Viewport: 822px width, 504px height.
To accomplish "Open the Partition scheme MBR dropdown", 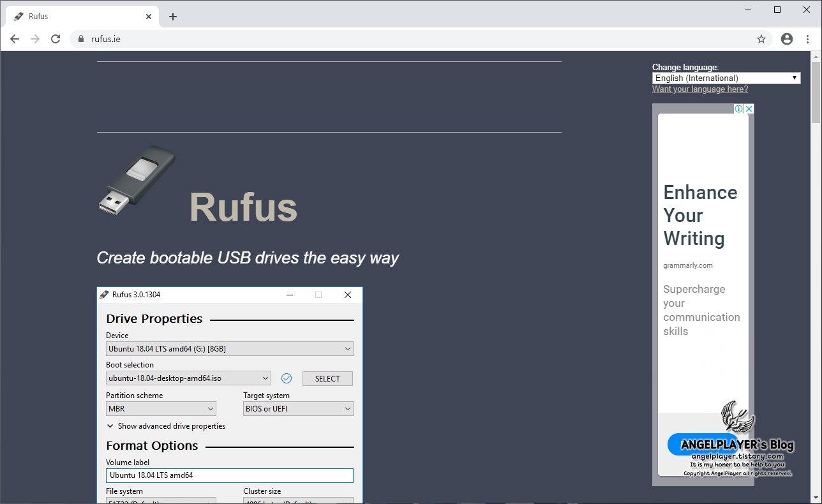I will [161, 409].
